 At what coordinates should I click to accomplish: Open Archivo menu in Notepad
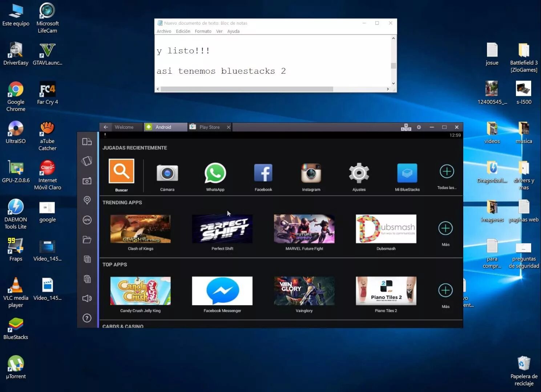click(x=164, y=31)
